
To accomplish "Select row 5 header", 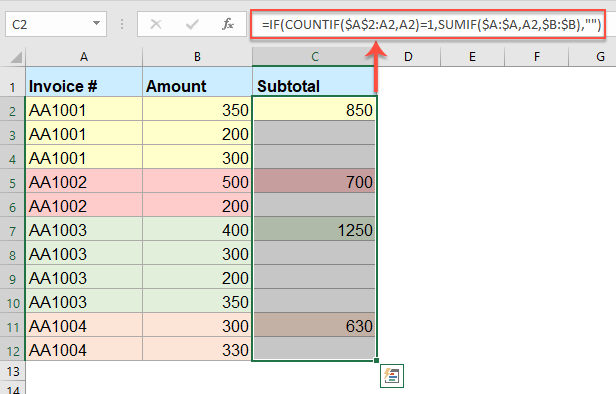I will pyautogui.click(x=13, y=181).
